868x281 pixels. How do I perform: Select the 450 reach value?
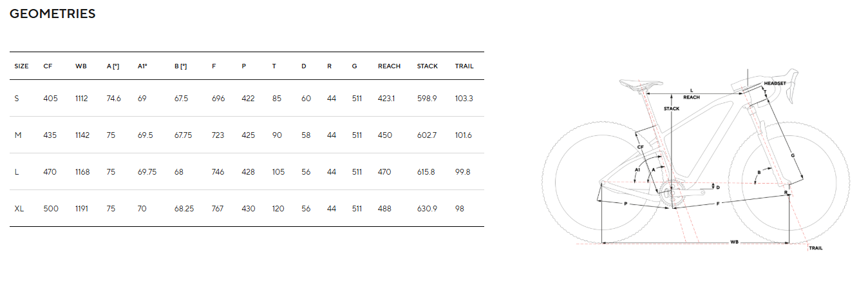[x=385, y=135]
